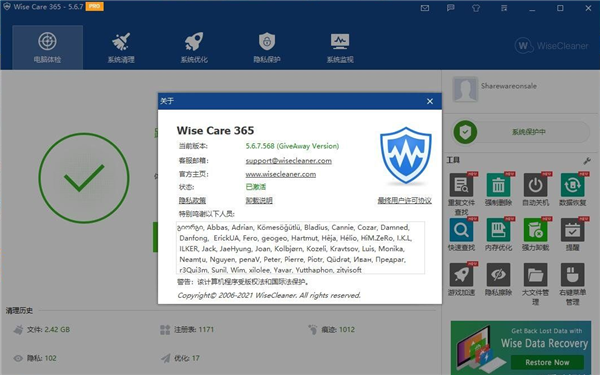Viewport: 600px width, 375px height.
Task: Click the 清理历史 heading
Action: tap(19, 310)
